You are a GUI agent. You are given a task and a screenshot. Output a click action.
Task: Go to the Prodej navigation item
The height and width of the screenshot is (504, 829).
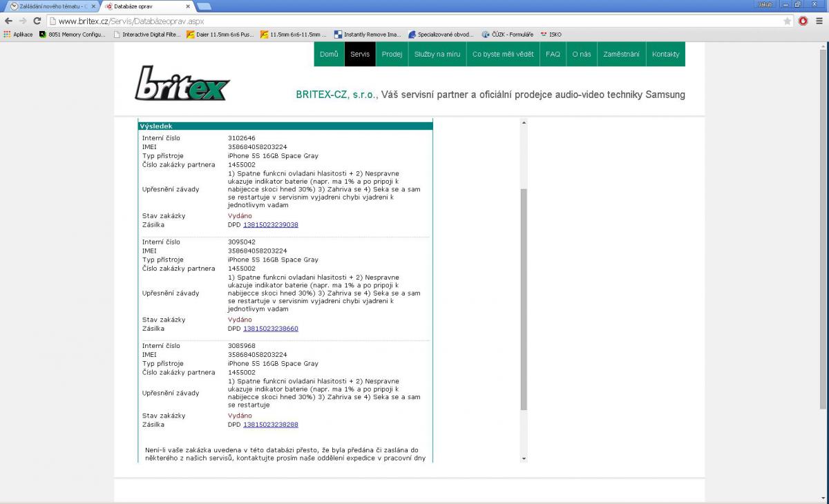(392, 54)
